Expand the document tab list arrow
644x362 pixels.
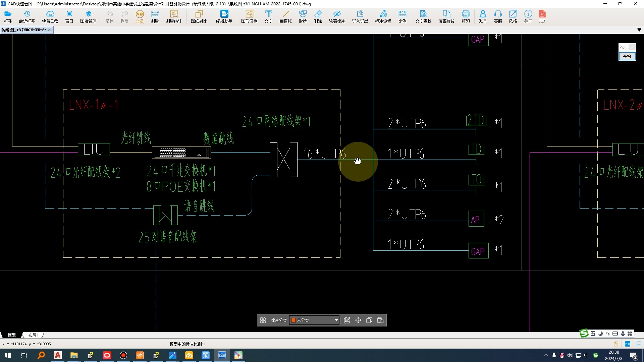click(x=639, y=30)
